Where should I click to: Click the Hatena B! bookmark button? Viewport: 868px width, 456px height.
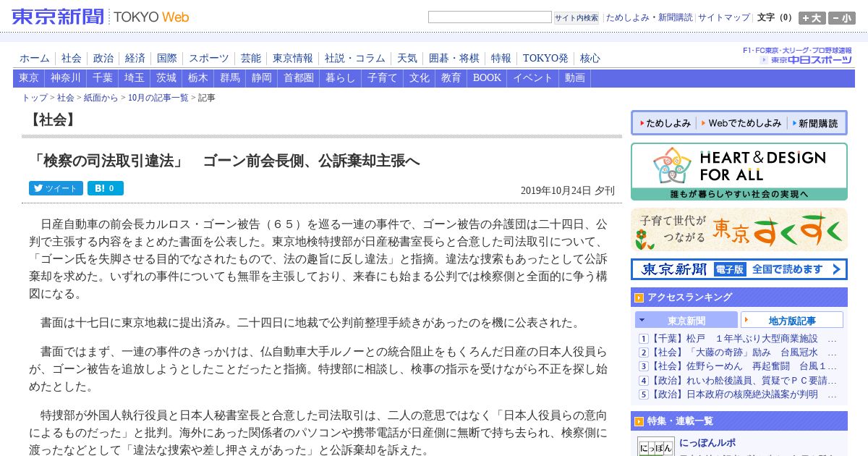tap(106, 188)
